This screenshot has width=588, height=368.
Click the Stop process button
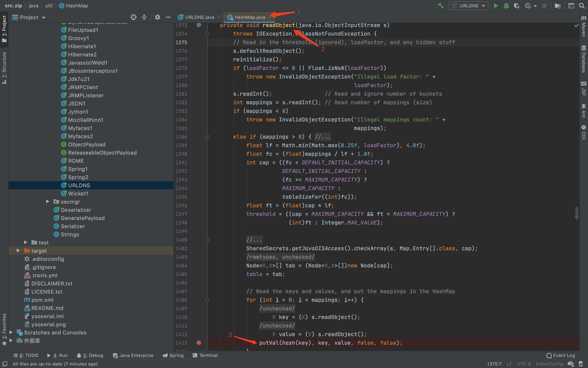click(544, 6)
